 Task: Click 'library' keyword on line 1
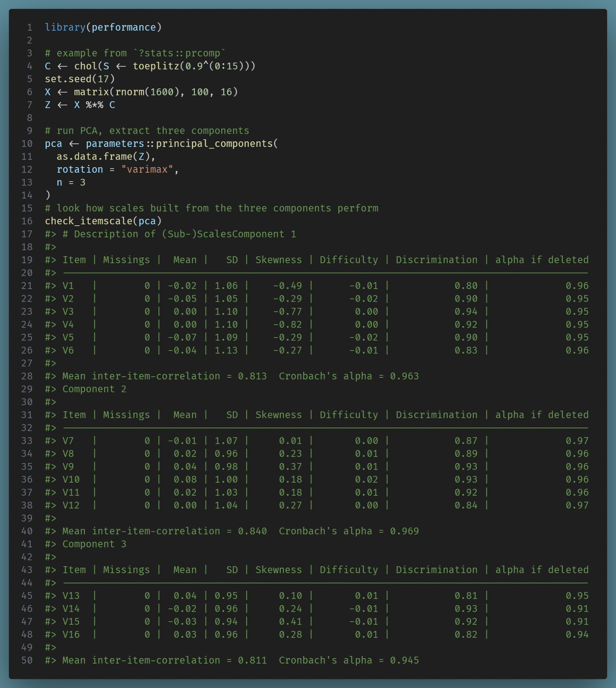(65, 28)
